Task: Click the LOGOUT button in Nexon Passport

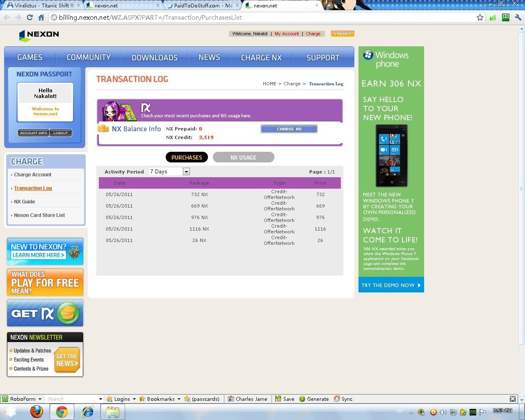Action: tap(61, 133)
